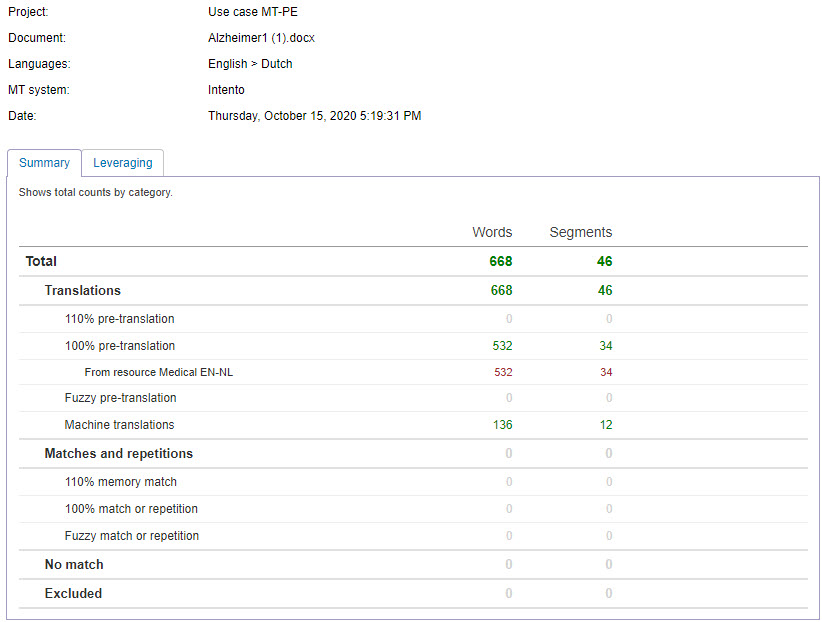The height and width of the screenshot is (622, 822).
Task: Select the Total row label
Action: tap(41, 261)
